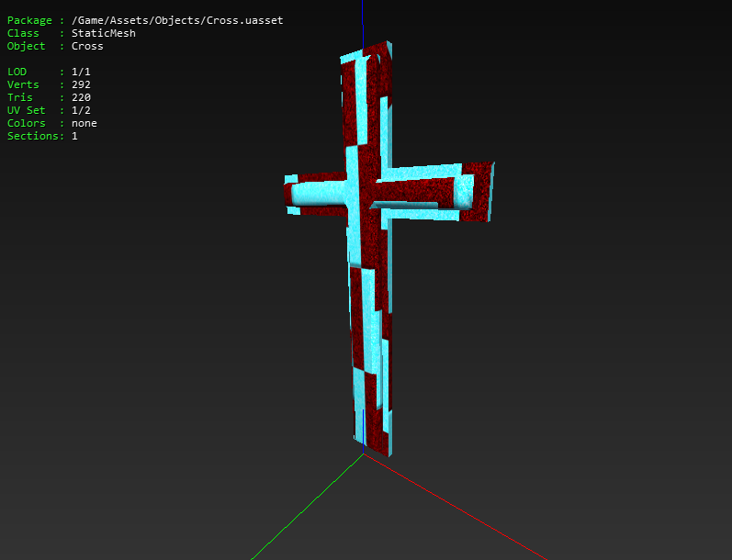
Task: Click the 'Class' label
Action: tap(23, 33)
